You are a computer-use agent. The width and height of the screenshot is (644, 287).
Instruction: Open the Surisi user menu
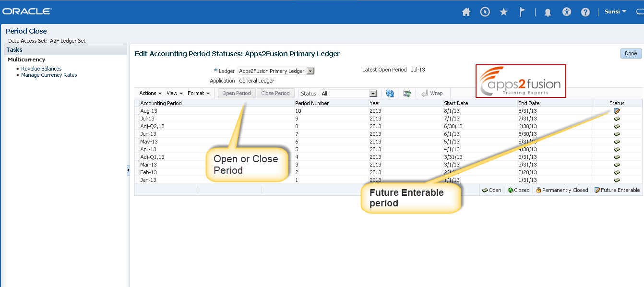[615, 12]
